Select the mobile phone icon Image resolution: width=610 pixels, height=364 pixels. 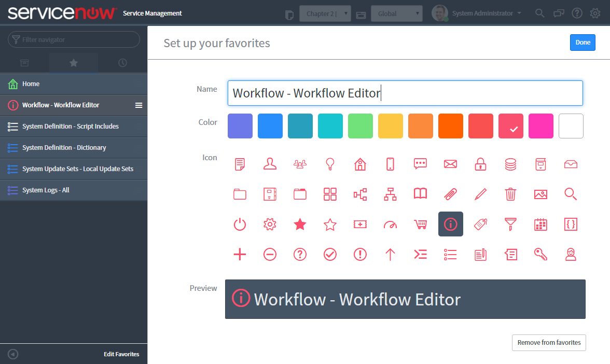(x=390, y=164)
